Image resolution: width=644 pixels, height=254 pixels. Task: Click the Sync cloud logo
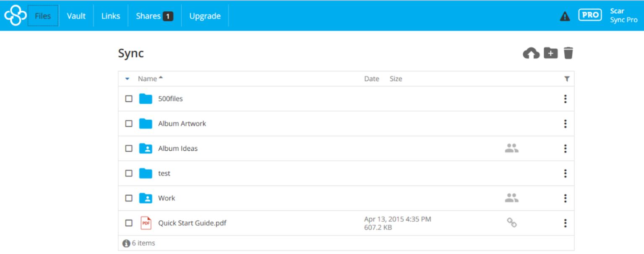coord(15,16)
